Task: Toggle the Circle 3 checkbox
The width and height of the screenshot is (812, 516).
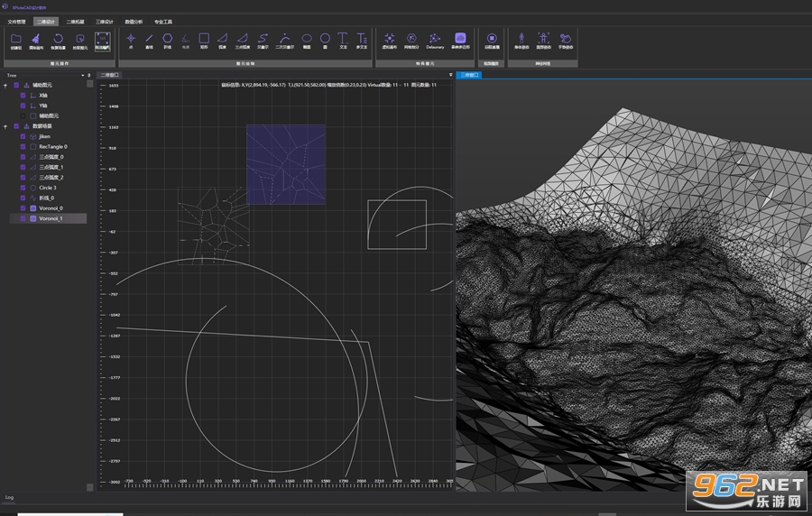Action: [x=23, y=188]
